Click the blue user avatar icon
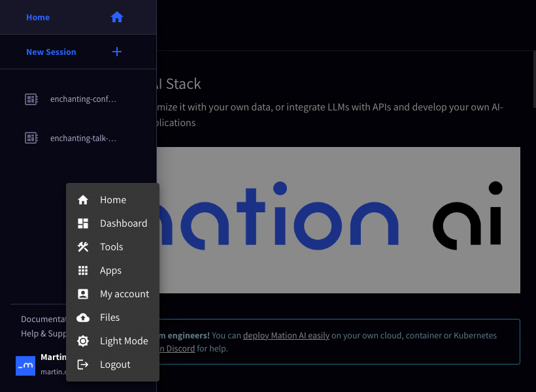This screenshot has height=392, width=536. [x=25, y=366]
